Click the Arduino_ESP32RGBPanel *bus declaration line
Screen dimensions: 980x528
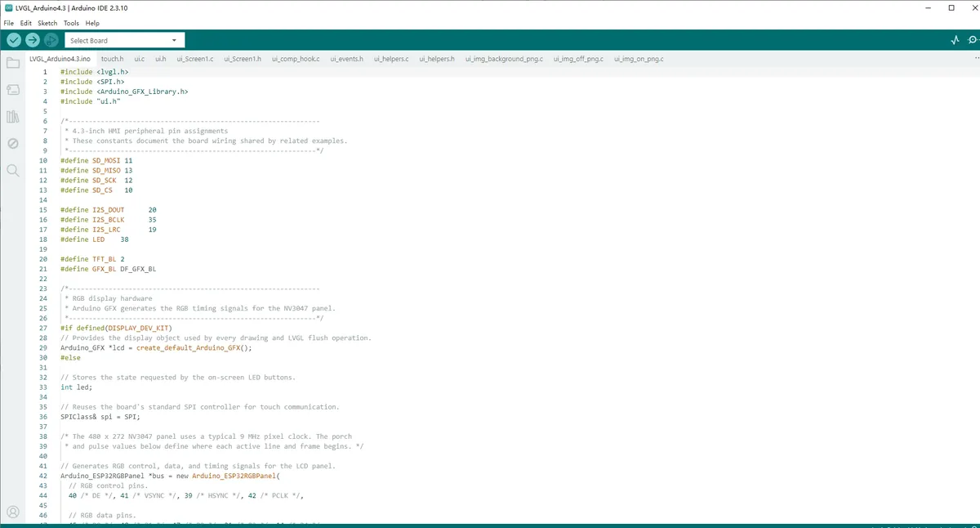(x=170, y=476)
